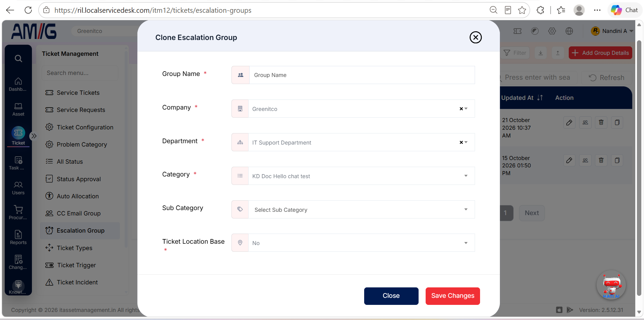Viewport: 644px width, 320px height.
Task: Clear the Greenitco company selection
Action: (x=461, y=109)
